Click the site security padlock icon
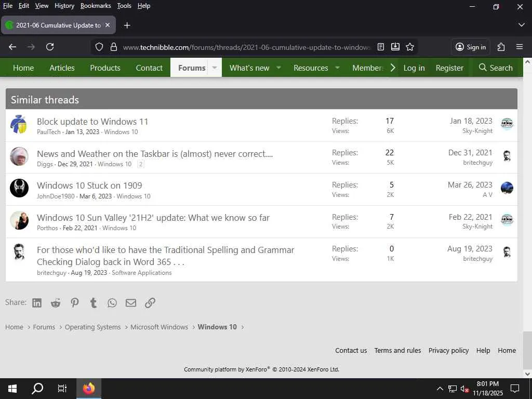The width and height of the screenshot is (532, 399). click(114, 47)
